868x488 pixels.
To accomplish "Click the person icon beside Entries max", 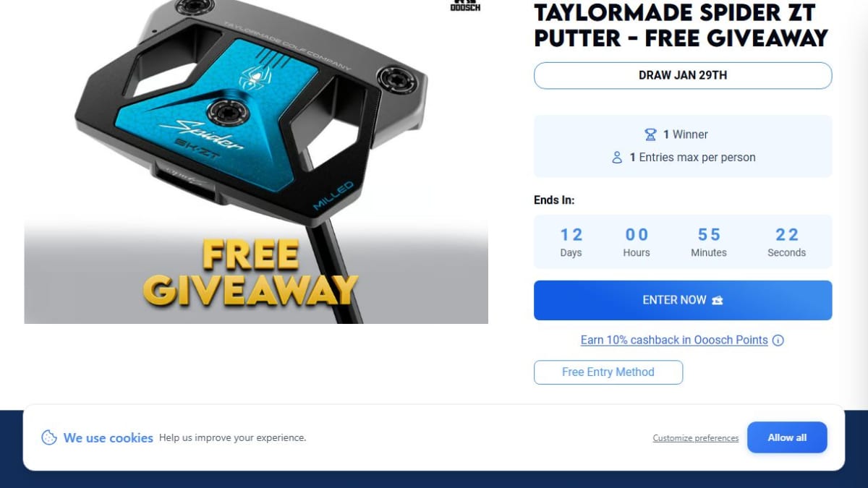I will pyautogui.click(x=617, y=157).
